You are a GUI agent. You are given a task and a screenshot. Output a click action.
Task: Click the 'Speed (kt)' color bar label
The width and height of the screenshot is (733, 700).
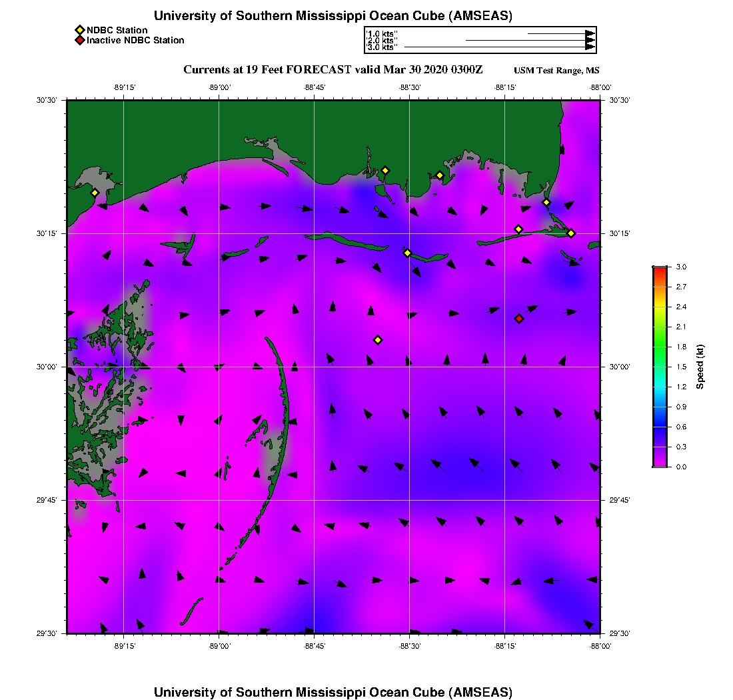click(700, 367)
